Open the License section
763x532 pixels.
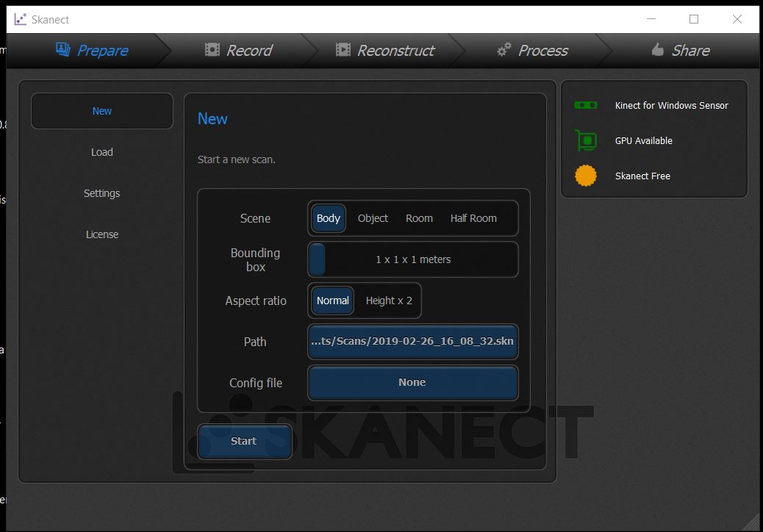click(x=101, y=234)
